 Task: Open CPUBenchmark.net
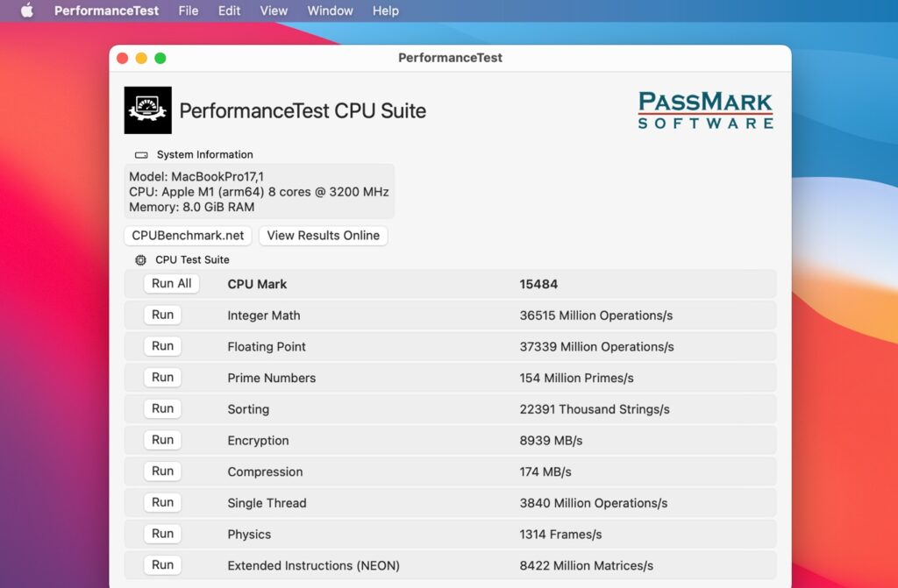[x=188, y=235]
